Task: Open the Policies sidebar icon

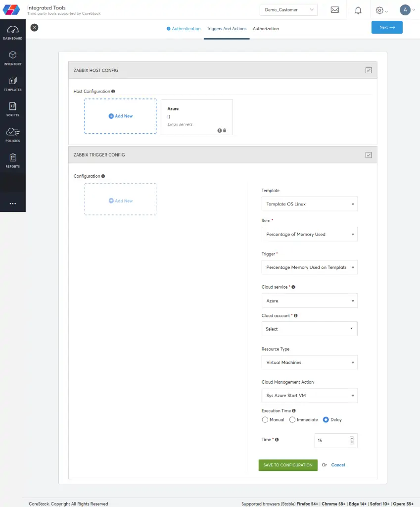Action: [x=12, y=135]
